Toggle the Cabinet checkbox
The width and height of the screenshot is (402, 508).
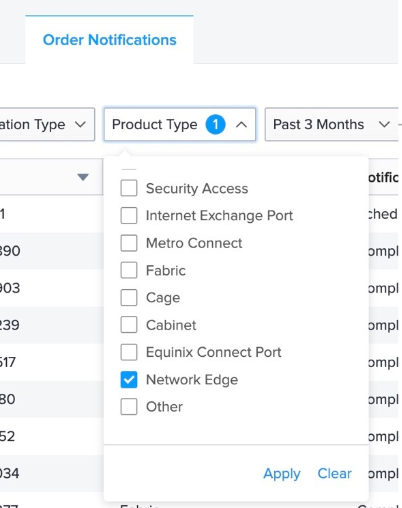[x=129, y=325]
